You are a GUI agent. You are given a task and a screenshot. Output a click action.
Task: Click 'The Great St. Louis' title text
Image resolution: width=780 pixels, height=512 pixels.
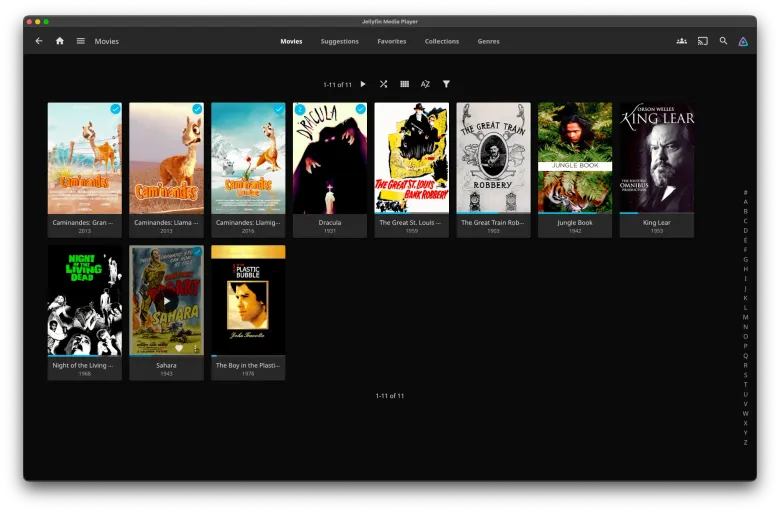410,222
